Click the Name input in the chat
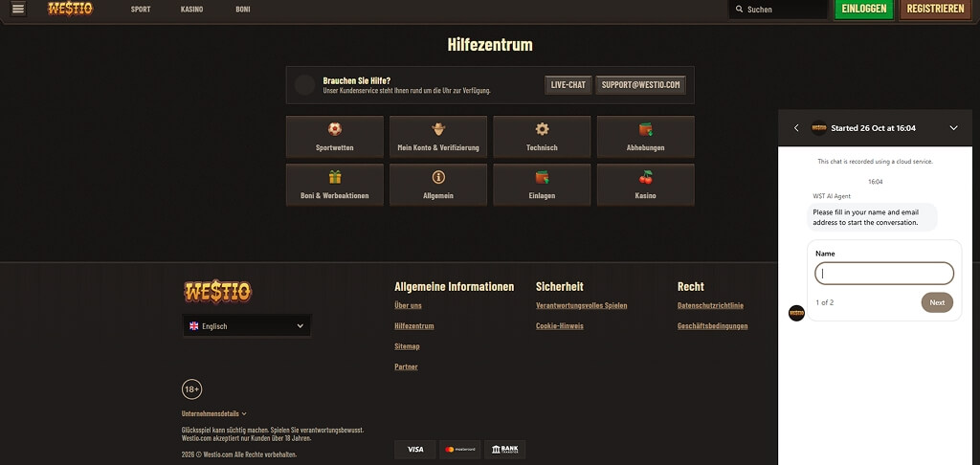 click(x=884, y=274)
